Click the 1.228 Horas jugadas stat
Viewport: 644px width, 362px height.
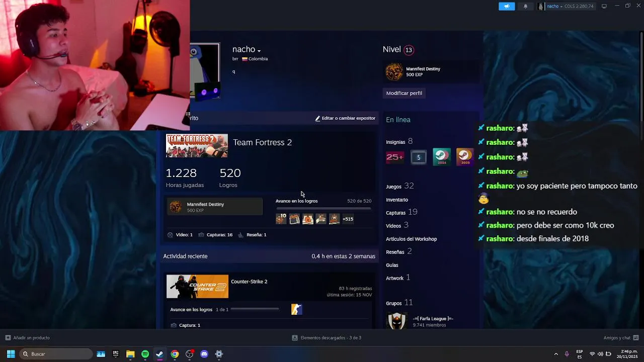(x=185, y=177)
